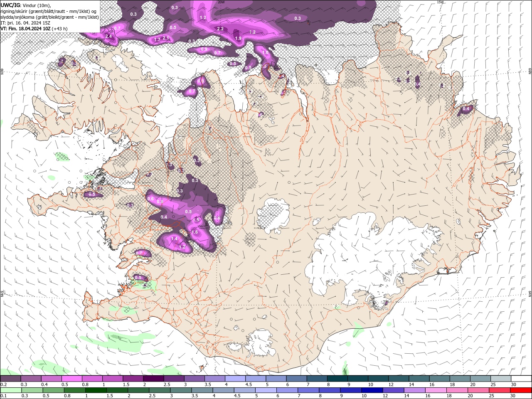Choose the 12 swatch in upper legend row
Image resolution: width=532 pixels, height=399 pixels.
(x=398, y=378)
